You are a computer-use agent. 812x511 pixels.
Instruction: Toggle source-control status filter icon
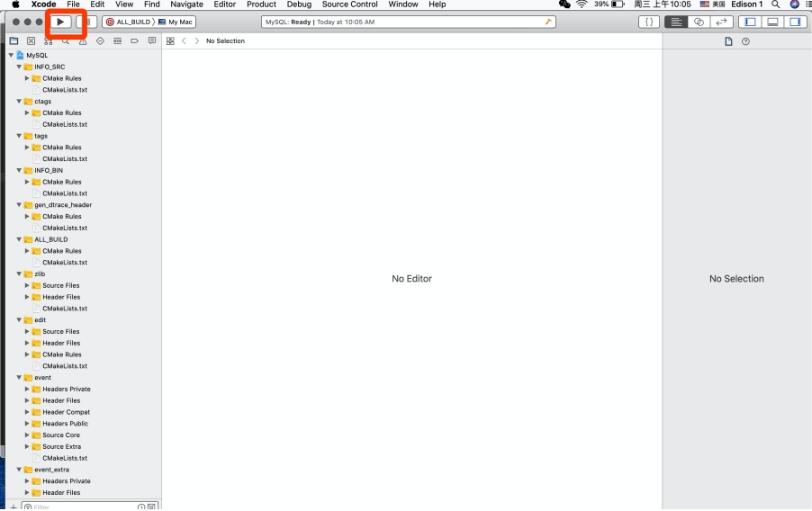(152, 507)
